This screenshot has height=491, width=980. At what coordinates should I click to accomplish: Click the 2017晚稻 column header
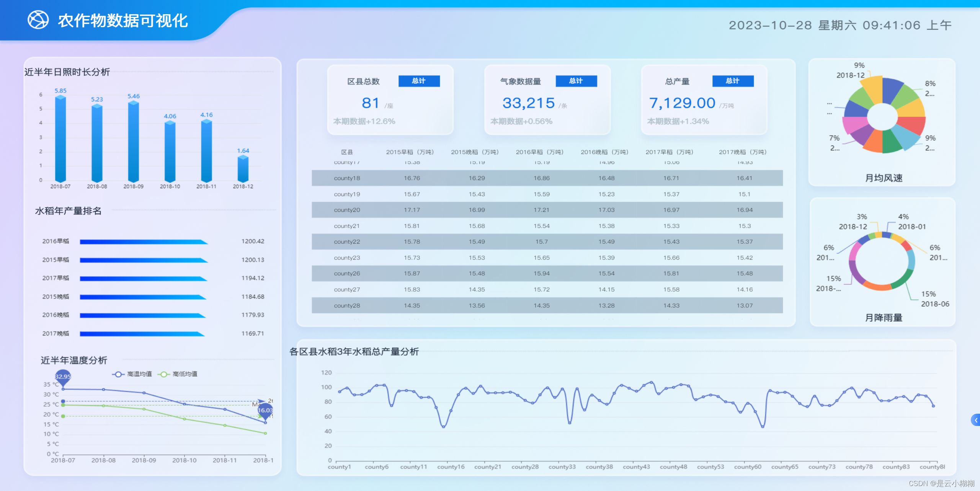tap(742, 152)
